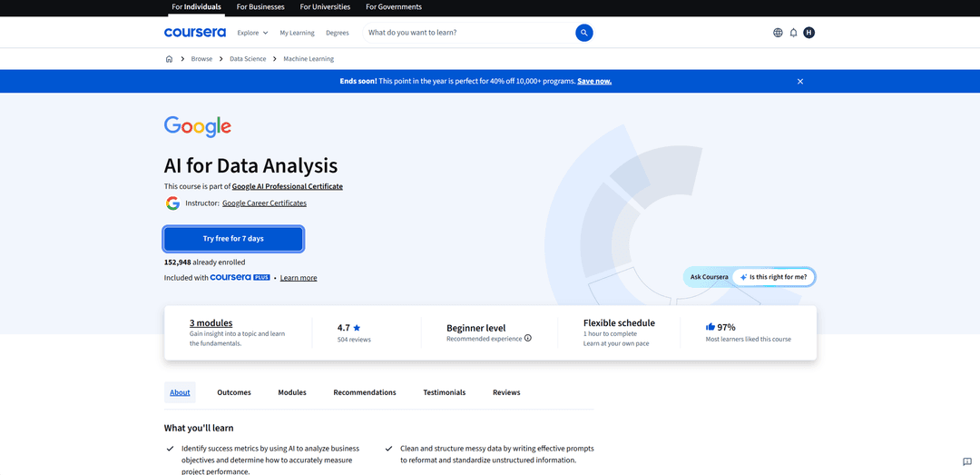Click the Google G instructor icon
The height and width of the screenshot is (475, 980).
tap(172, 203)
